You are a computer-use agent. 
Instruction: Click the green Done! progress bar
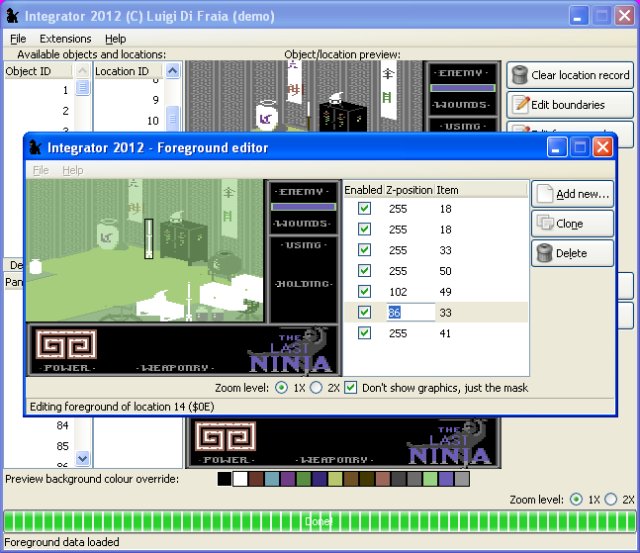click(320, 521)
